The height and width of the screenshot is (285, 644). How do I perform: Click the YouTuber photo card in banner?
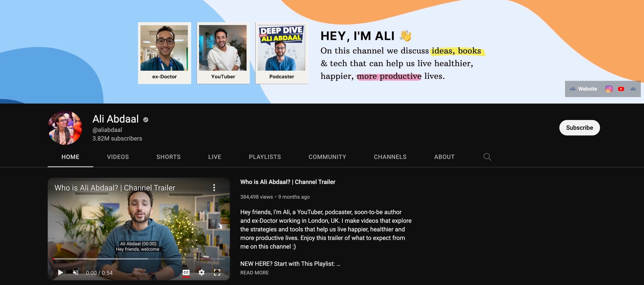[223, 53]
